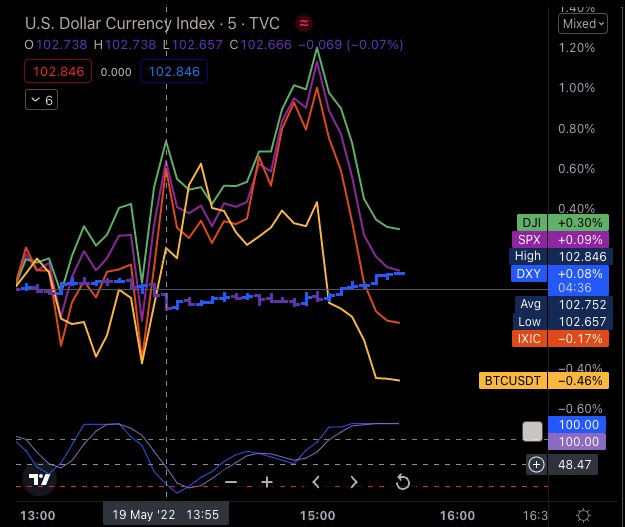Click the 0.60% price scale label
This screenshot has width=625, height=527.
coord(577,169)
